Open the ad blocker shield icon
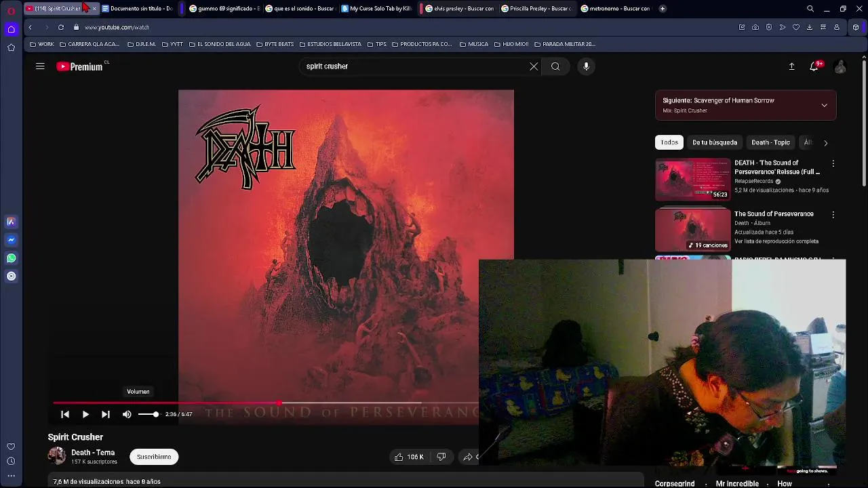868x488 pixels. pos(769,27)
